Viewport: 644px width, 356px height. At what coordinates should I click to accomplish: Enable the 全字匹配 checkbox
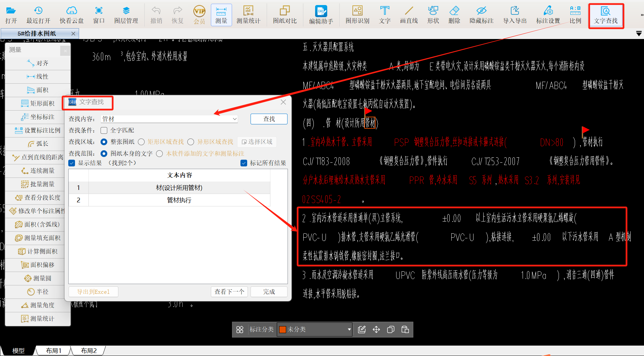[x=104, y=130]
